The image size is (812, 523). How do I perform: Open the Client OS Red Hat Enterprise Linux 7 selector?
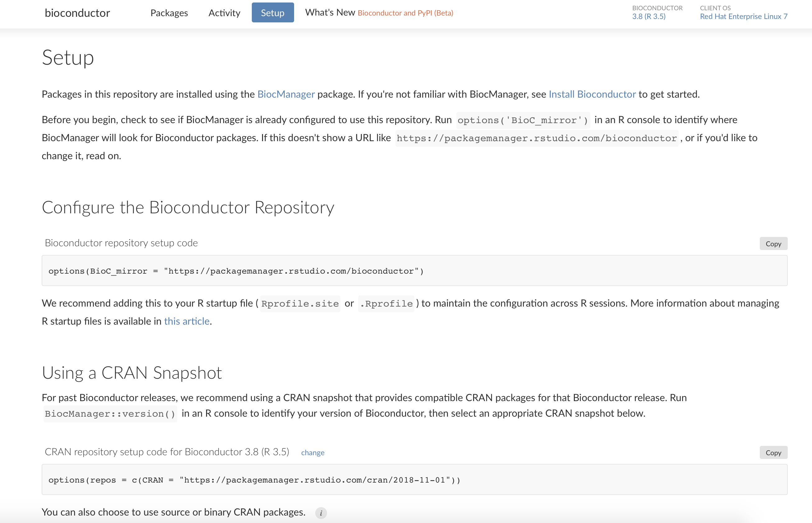coord(743,16)
